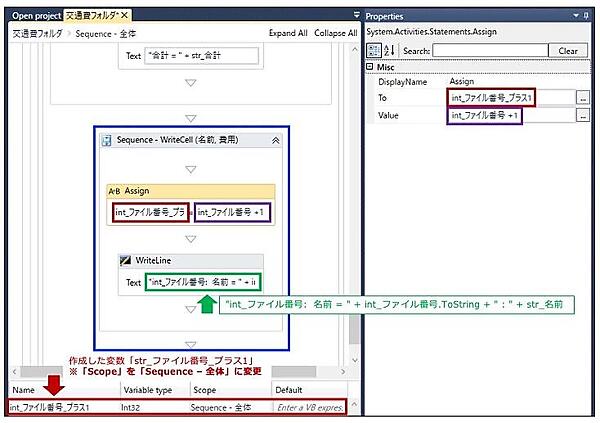
Task: Click the Value property label
Action: [388, 115]
